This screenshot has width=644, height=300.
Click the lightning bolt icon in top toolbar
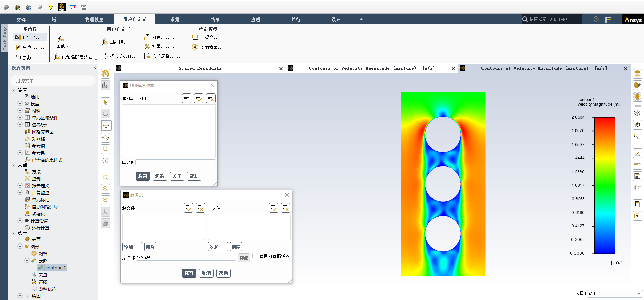click(x=51, y=7)
